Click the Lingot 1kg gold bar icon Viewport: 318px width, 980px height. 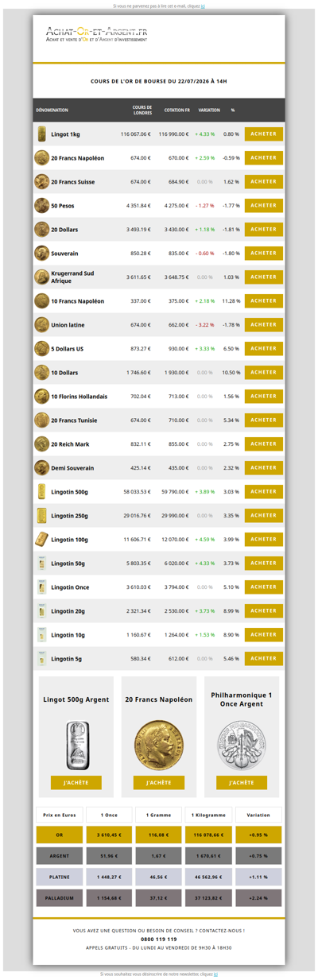pos(41,134)
